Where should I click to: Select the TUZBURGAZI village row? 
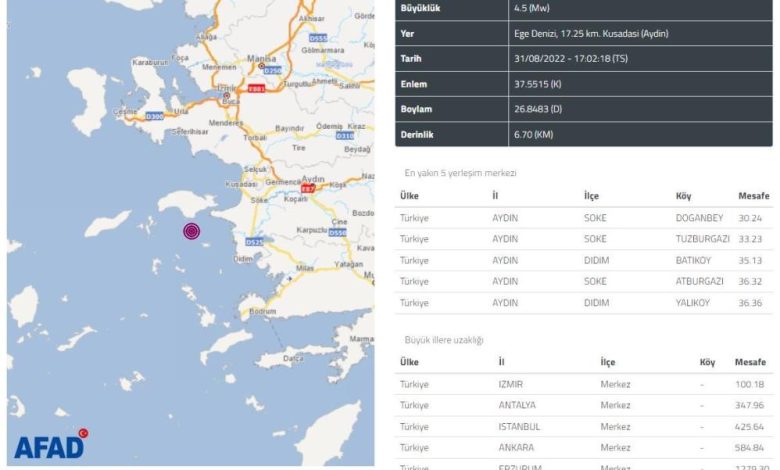(x=584, y=238)
